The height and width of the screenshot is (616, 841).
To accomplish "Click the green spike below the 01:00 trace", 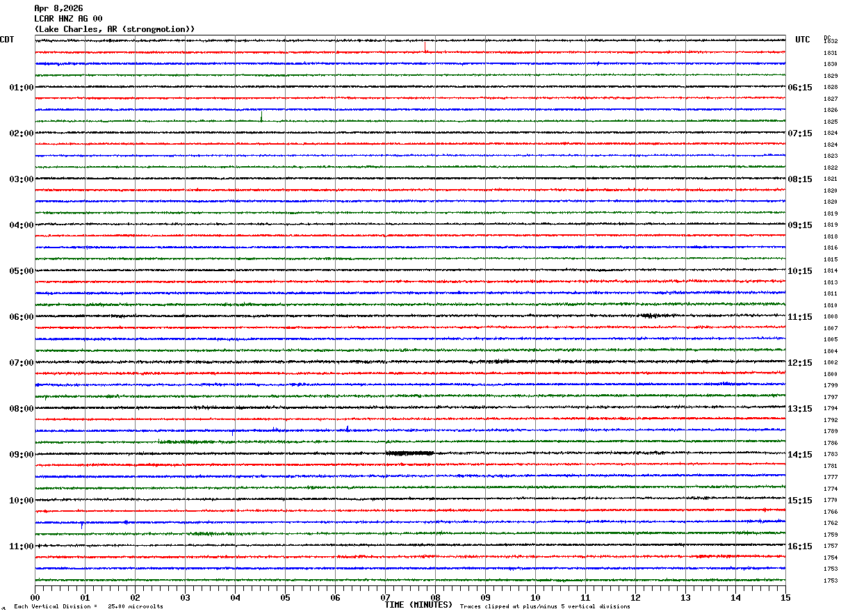I will click(261, 115).
